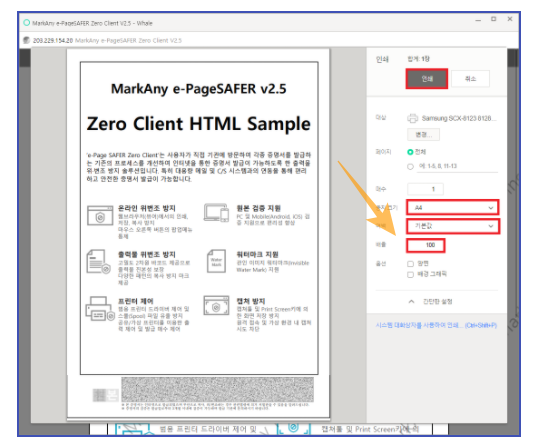
Task: Click the 203.229.154.20 address text
Action: tap(53, 41)
